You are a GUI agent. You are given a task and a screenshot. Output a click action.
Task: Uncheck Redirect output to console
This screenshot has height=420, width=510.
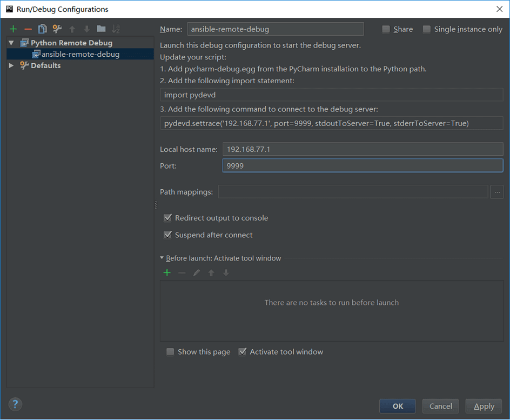pyautogui.click(x=167, y=218)
